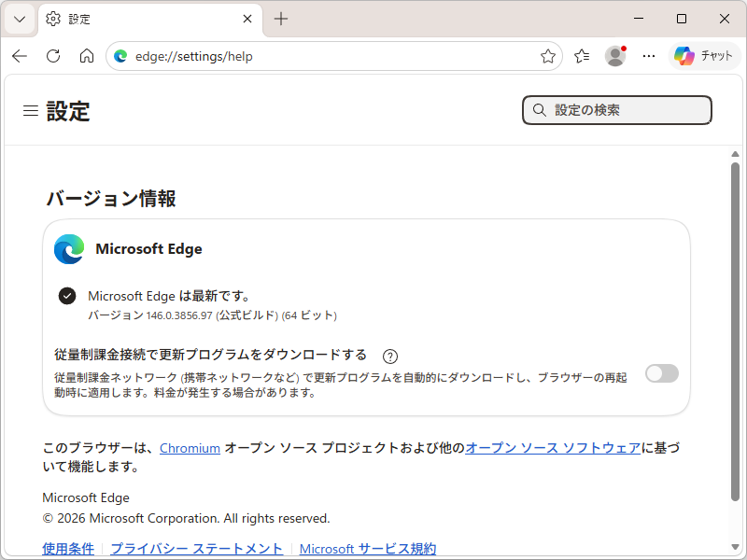Open the favorites hub icon next to the star
Viewport: 747px width, 560px height.
[582, 56]
